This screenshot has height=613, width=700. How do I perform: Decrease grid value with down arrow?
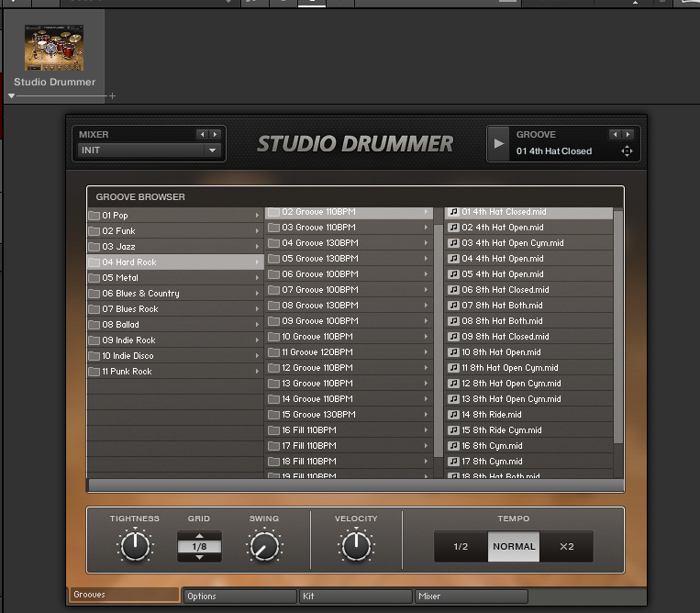[200, 557]
